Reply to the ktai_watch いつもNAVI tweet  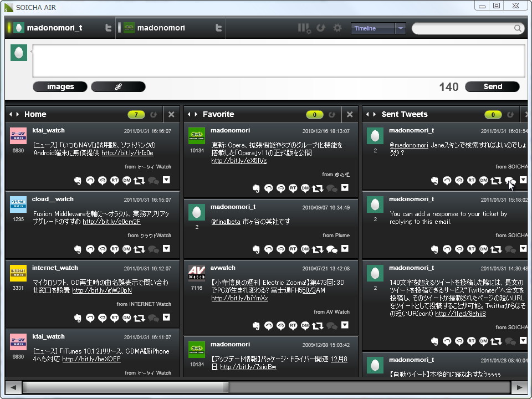click(90, 181)
